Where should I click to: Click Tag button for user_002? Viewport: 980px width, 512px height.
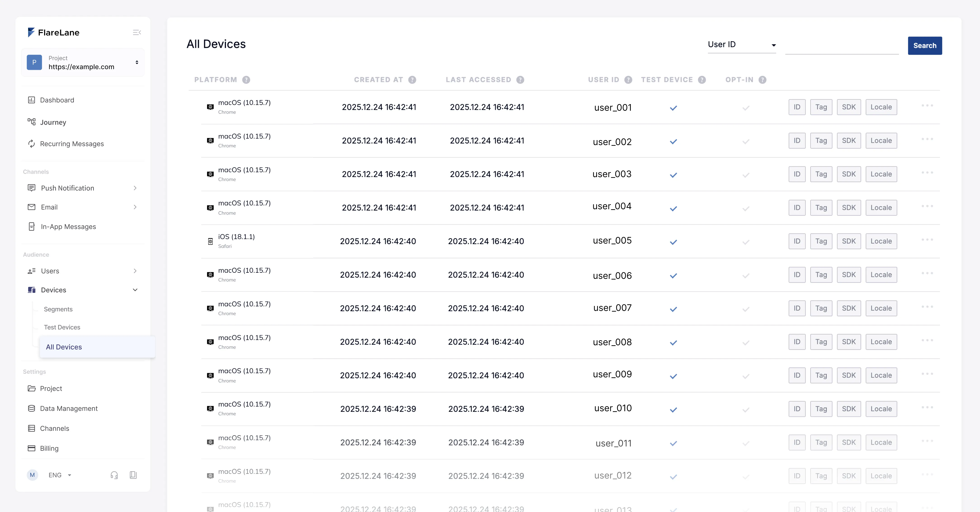[821, 140]
